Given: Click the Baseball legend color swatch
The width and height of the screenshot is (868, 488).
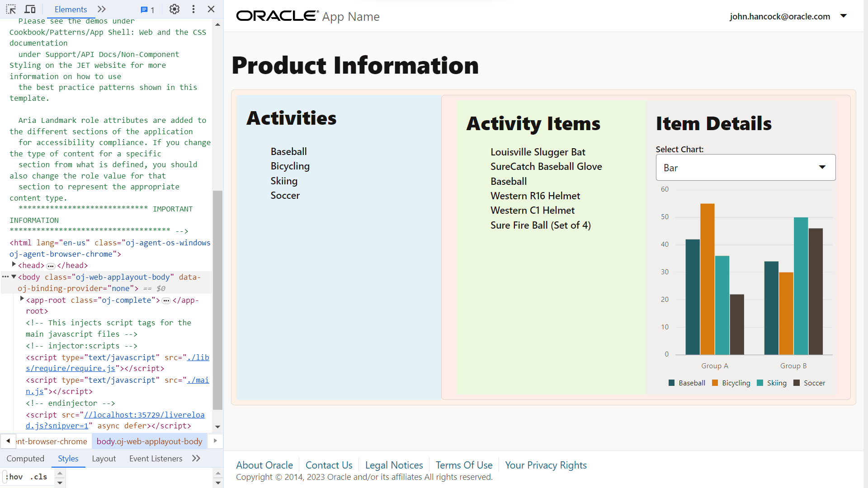Looking at the screenshot, I should [671, 383].
